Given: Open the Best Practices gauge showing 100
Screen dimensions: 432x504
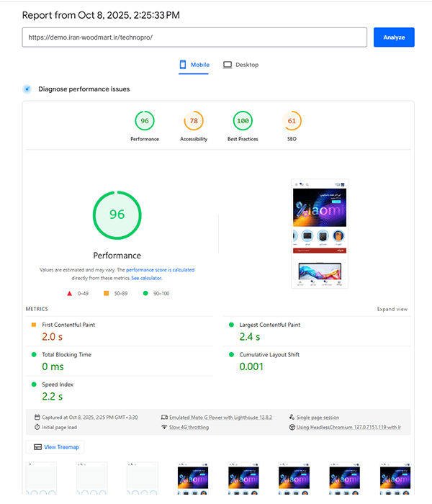Looking at the screenshot, I should [243, 122].
